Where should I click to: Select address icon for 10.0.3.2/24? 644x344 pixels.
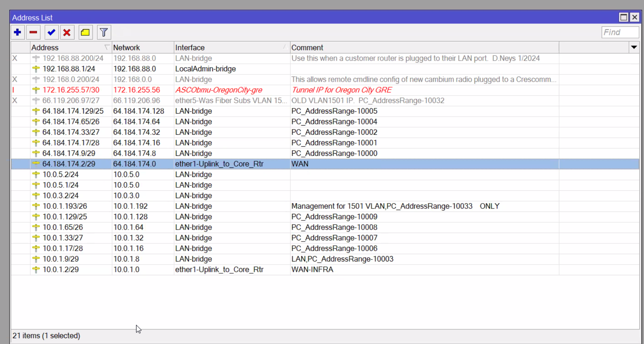click(36, 196)
